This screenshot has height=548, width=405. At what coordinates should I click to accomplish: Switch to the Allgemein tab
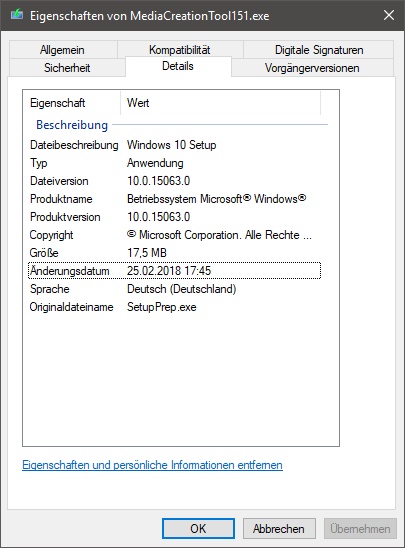click(62, 50)
